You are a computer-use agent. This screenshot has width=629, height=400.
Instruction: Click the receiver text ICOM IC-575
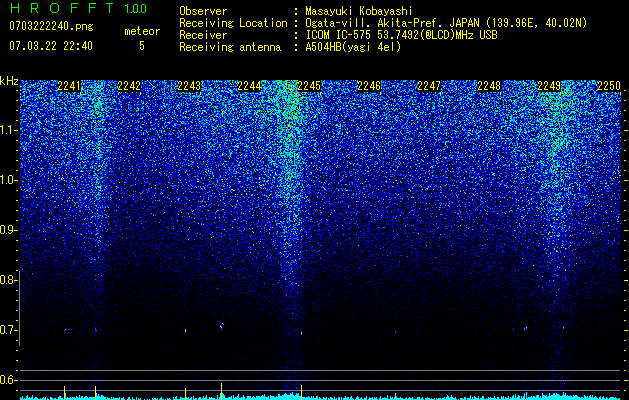pyautogui.click(x=339, y=35)
